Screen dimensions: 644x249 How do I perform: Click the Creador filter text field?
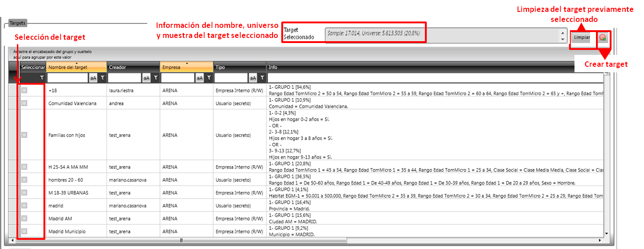(x=124, y=78)
